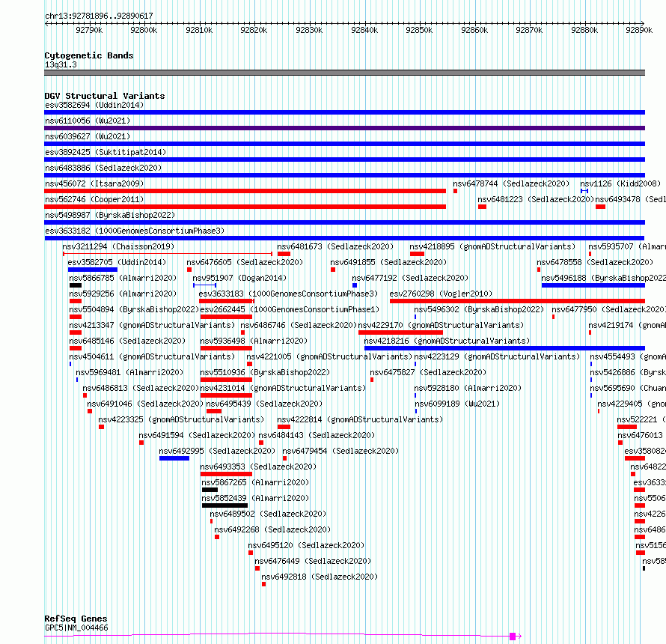This screenshot has width=666, height=644.
Task: Click nsv6481673 (Sedlazeck2020) label
Action: (335, 246)
